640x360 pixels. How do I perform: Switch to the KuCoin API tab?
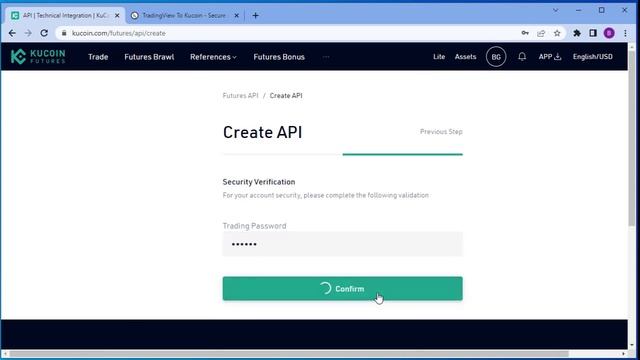point(65,16)
